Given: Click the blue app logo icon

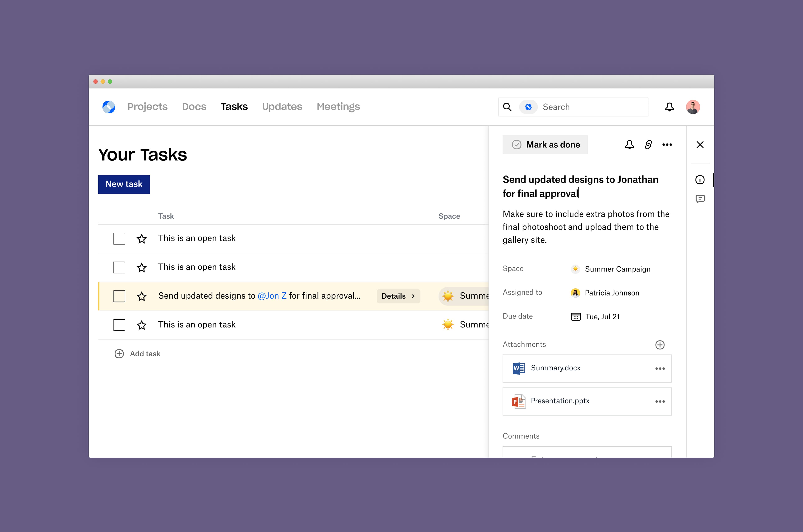Looking at the screenshot, I should pyautogui.click(x=109, y=107).
